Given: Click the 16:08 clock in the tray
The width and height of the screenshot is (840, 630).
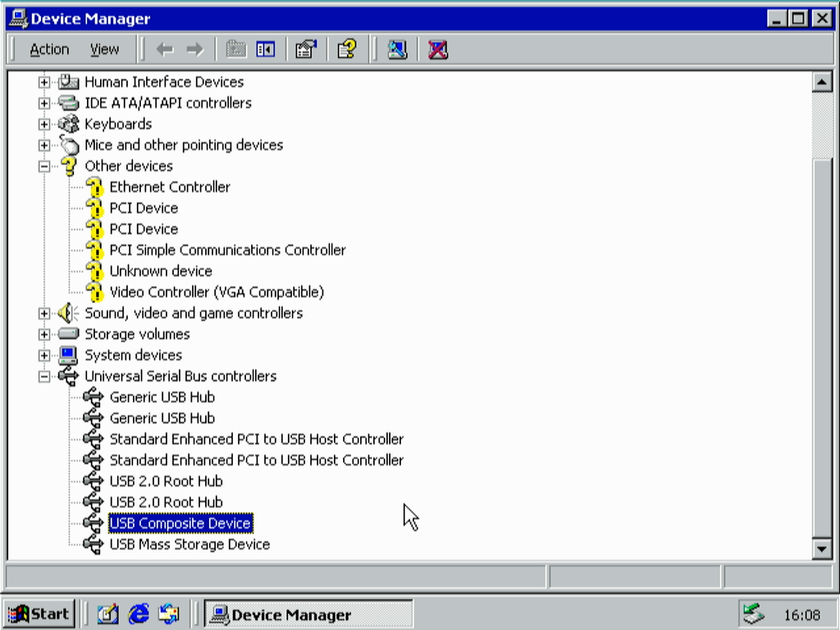Looking at the screenshot, I should [802, 614].
